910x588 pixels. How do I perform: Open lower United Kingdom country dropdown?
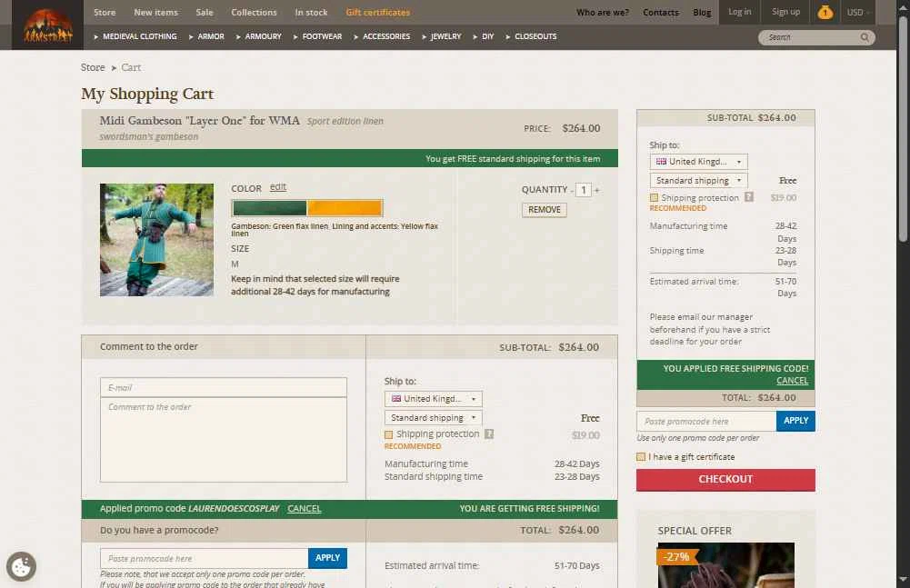tap(433, 399)
